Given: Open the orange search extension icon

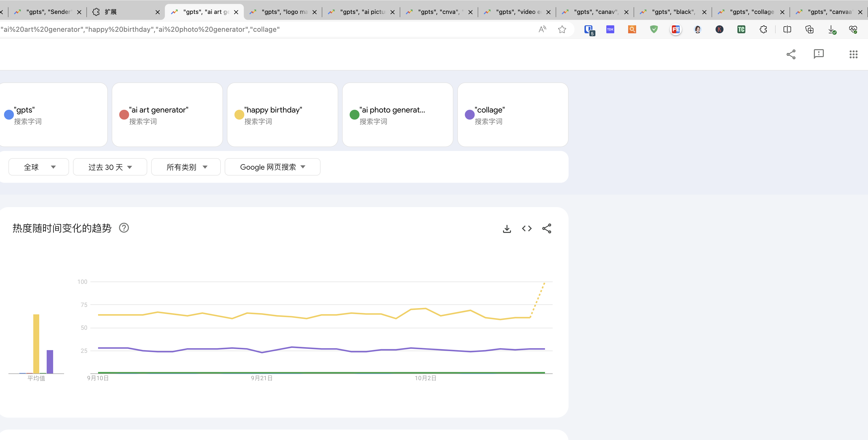Looking at the screenshot, I should pos(632,29).
